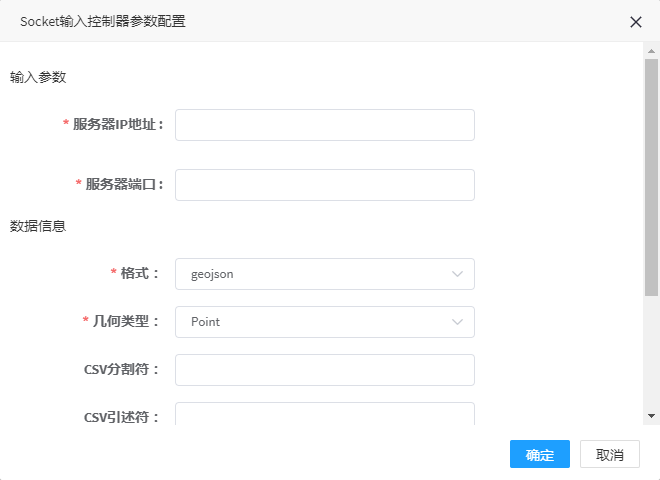The height and width of the screenshot is (480, 660).
Task: Focus the CSV分割符 input field
Action: [325, 370]
